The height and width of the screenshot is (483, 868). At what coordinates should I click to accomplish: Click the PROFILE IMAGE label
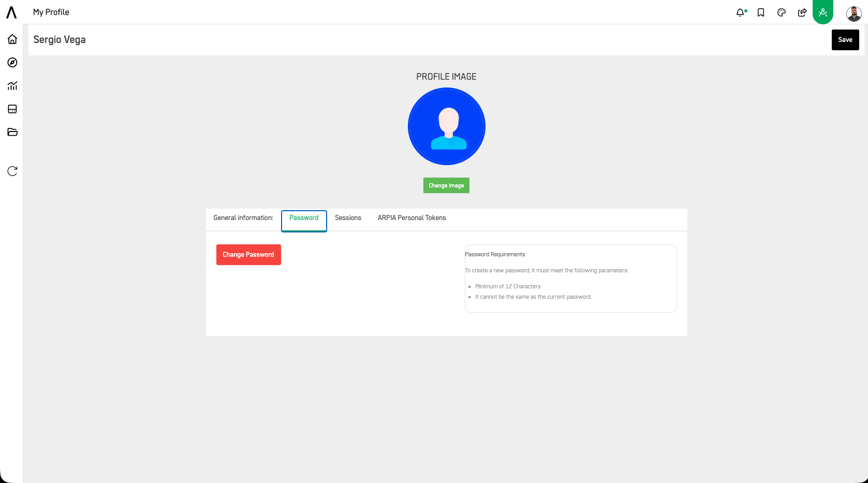click(446, 77)
